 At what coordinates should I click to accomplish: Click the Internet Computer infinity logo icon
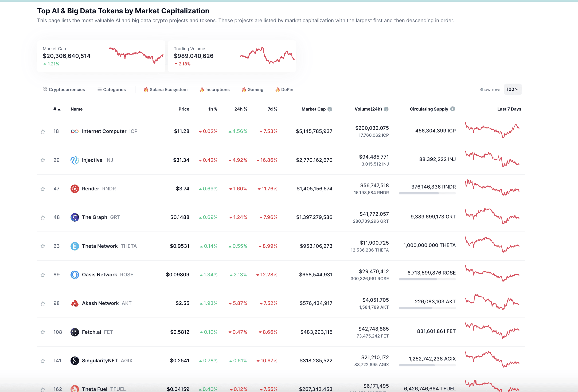point(75,131)
